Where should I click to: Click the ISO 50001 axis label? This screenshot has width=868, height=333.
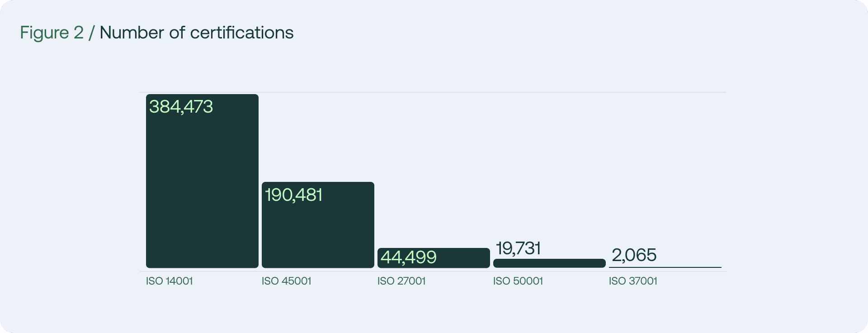click(x=518, y=281)
